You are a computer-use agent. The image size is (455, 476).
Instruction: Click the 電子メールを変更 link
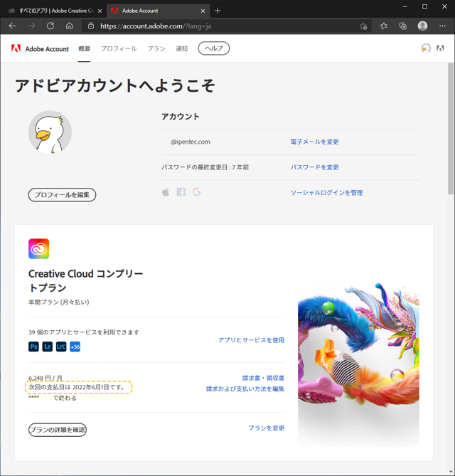pos(314,142)
